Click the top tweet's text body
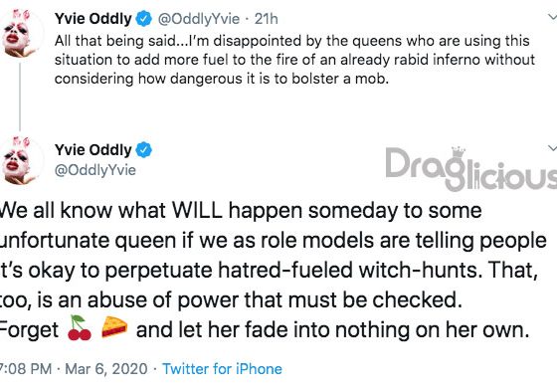Screen dimensions: 557x392 [x=294, y=60]
